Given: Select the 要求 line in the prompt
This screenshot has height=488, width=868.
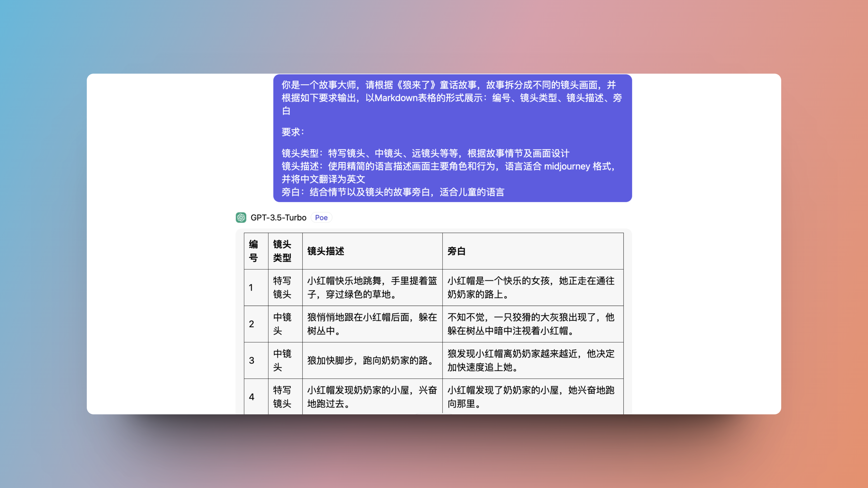Looking at the screenshot, I should click(x=293, y=132).
